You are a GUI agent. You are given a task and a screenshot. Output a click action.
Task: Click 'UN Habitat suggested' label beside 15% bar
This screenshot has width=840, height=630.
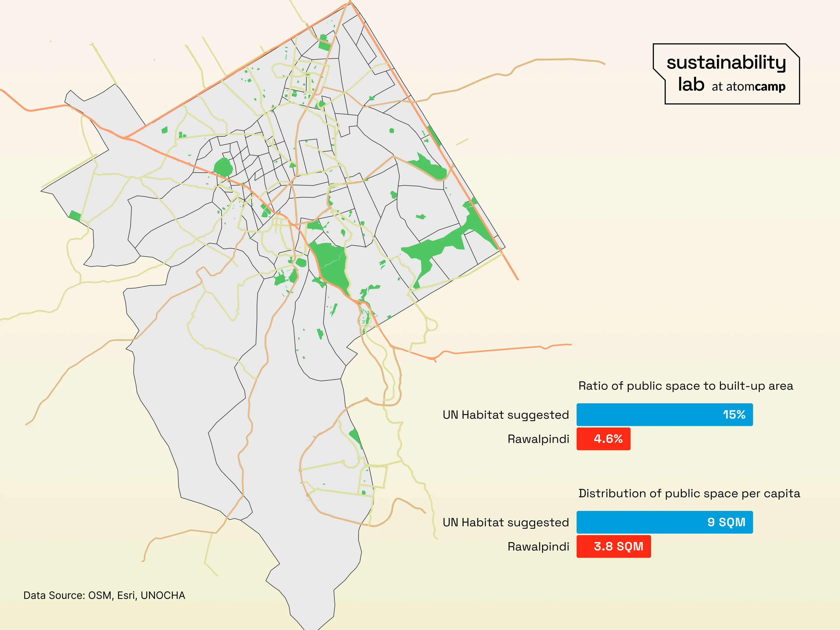click(506, 415)
